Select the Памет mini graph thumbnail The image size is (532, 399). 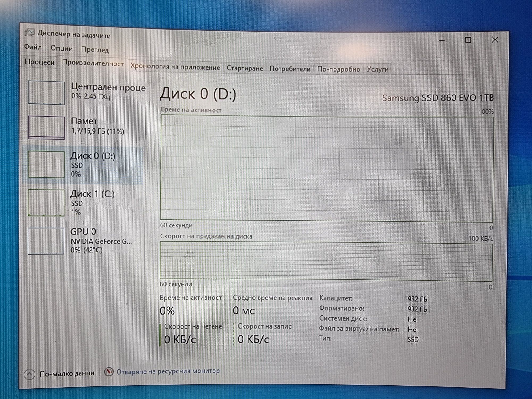pos(46,127)
